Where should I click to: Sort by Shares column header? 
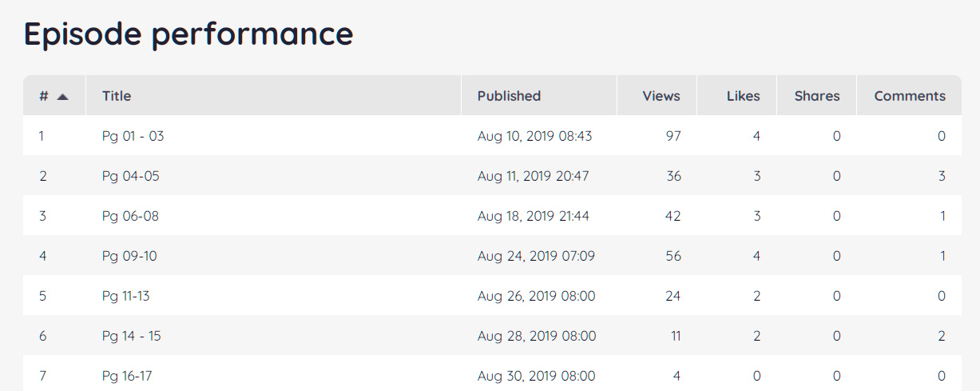[816, 96]
